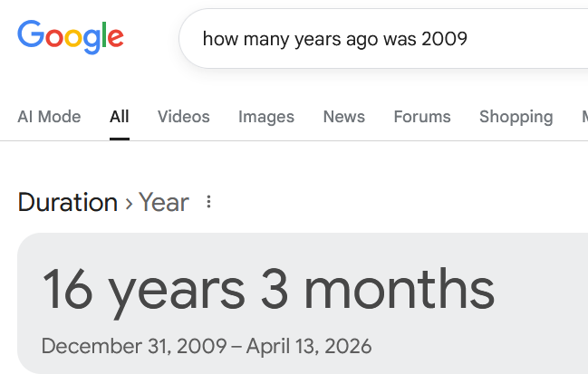
Task: Go to the Images tab
Action: click(266, 117)
